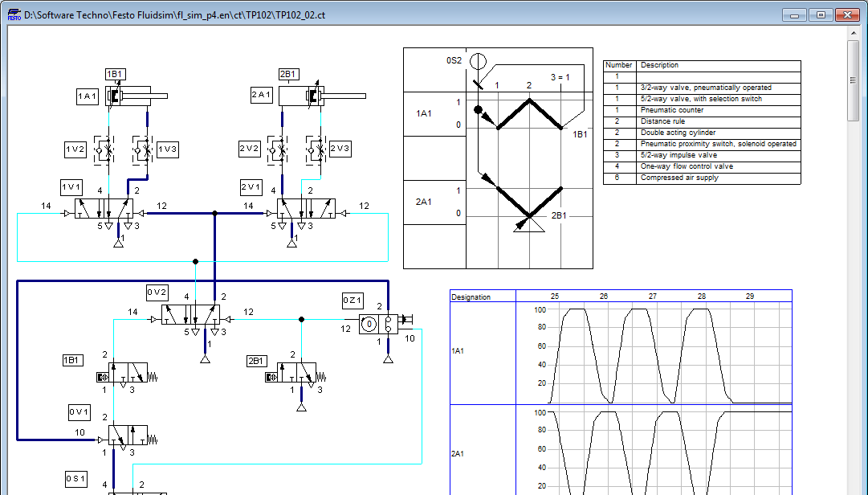
Task: Click the 2B1 proximity switch valve
Action: point(295,373)
